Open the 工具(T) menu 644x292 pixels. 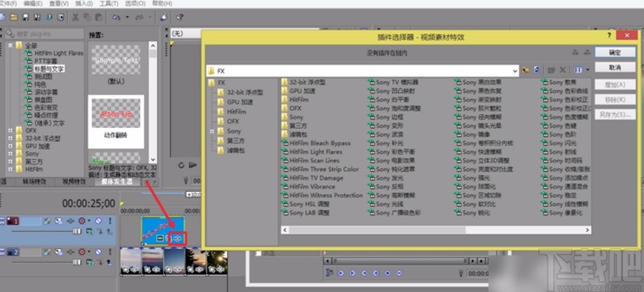(x=109, y=4)
